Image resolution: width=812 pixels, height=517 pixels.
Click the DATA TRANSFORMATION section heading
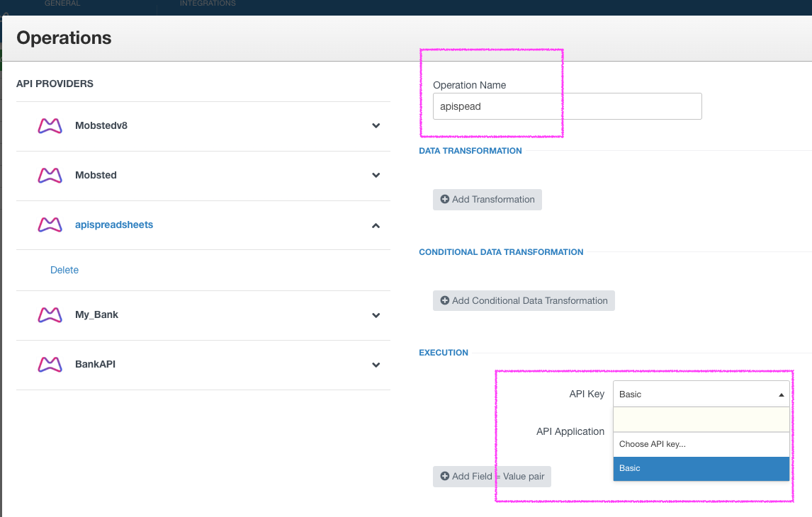[x=470, y=151]
